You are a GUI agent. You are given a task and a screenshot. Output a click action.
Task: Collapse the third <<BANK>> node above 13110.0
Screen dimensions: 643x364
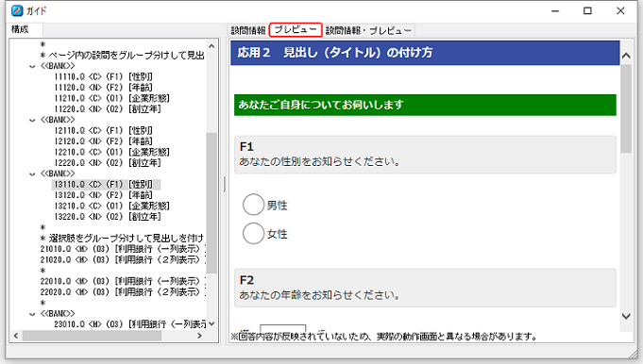click(x=32, y=174)
